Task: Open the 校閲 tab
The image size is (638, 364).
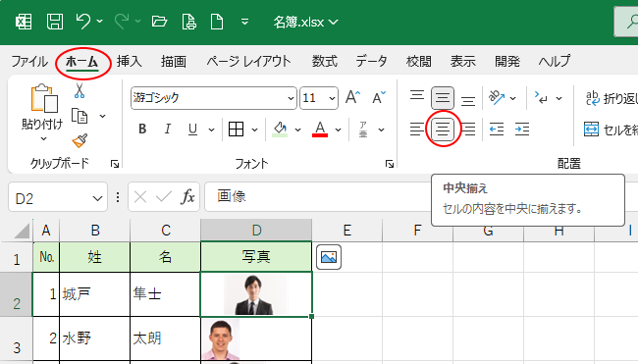Action: coord(418,62)
